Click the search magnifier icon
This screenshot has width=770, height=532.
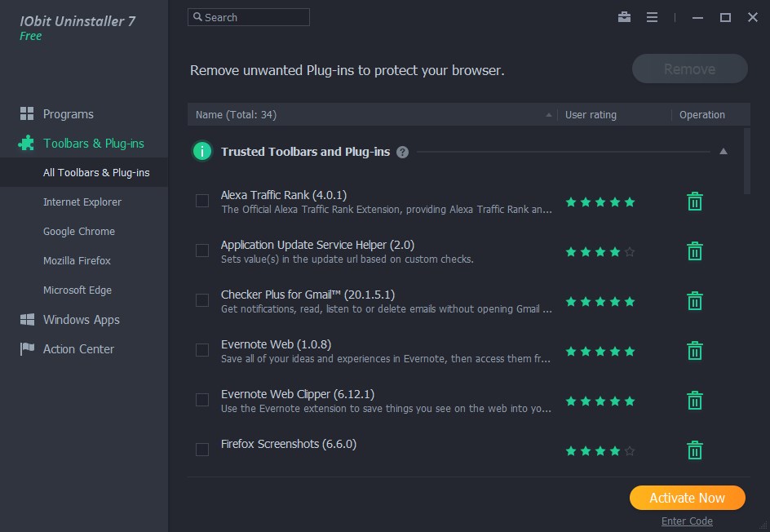[x=197, y=16]
